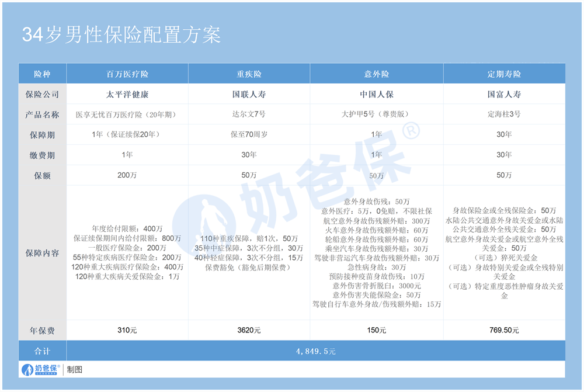The height and width of the screenshot is (392, 584).
Task: Click the premium value 310元
Action: point(127,330)
